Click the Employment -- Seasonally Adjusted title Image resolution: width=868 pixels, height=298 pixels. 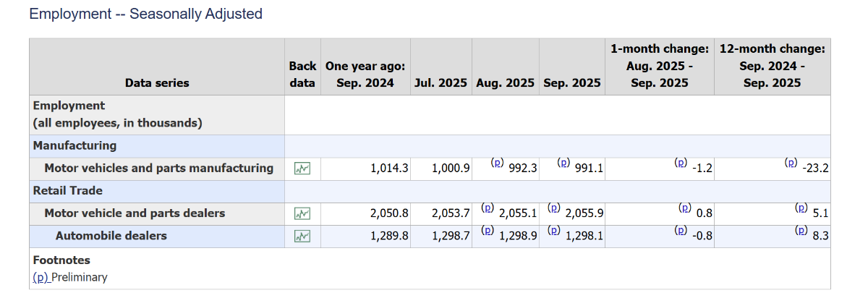(145, 14)
